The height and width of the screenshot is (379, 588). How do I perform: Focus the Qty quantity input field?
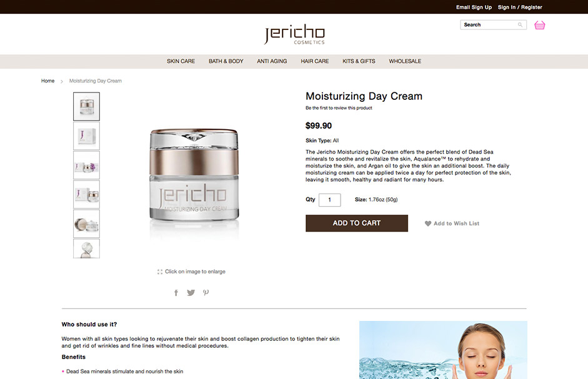click(x=330, y=200)
